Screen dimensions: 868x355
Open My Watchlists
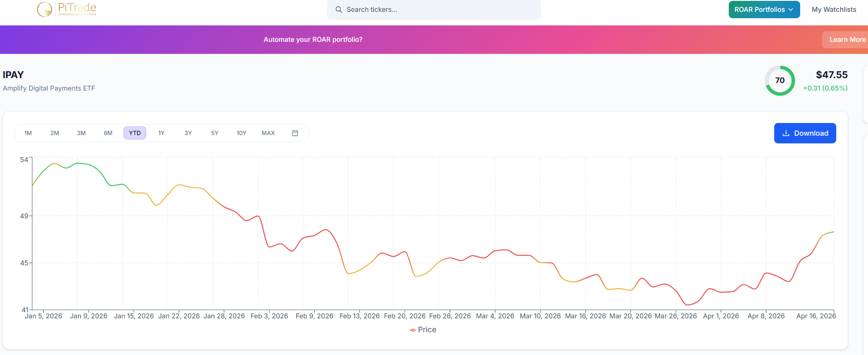click(834, 10)
